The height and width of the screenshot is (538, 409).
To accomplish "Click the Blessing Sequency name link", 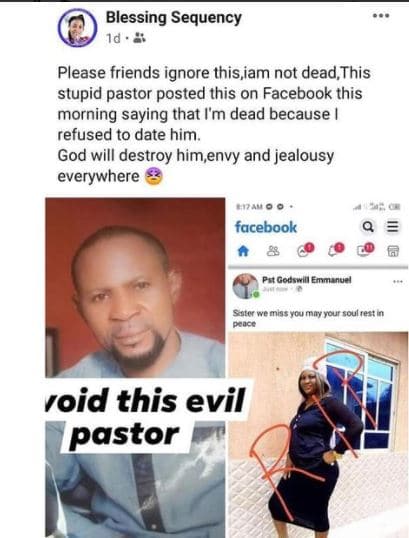I will pos(174,17).
